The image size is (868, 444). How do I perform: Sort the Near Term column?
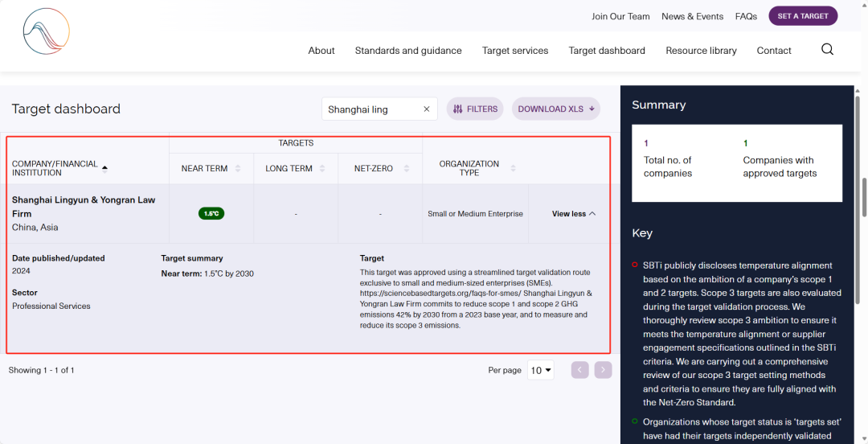click(x=238, y=168)
